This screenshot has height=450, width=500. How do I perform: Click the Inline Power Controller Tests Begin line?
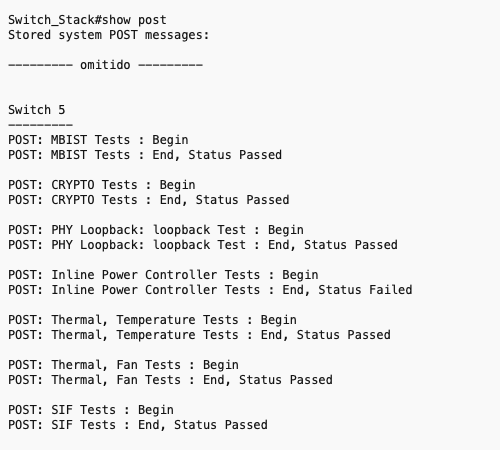pyautogui.click(x=163, y=275)
